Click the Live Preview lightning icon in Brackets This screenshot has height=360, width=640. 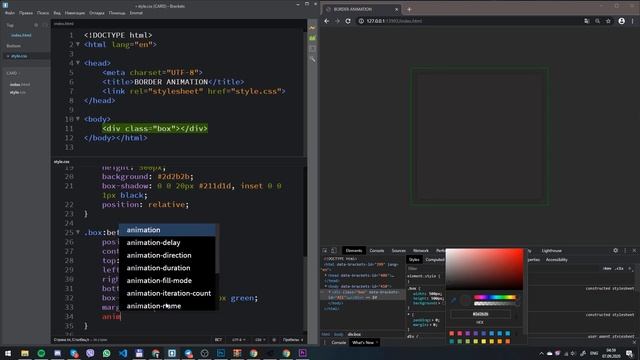pyautogui.click(x=312, y=28)
